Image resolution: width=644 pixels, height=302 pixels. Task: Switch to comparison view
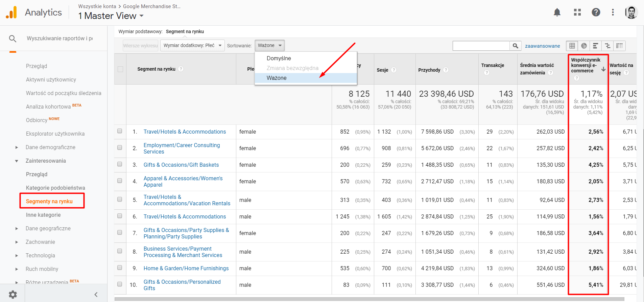607,46
